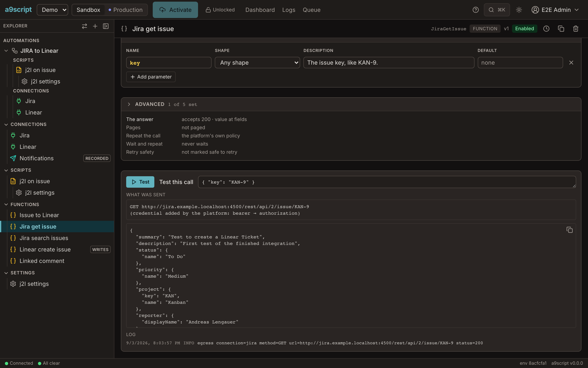Click the FUNCTION type badge
The width and height of the screenshot is (588, 368).
[485, 28]
